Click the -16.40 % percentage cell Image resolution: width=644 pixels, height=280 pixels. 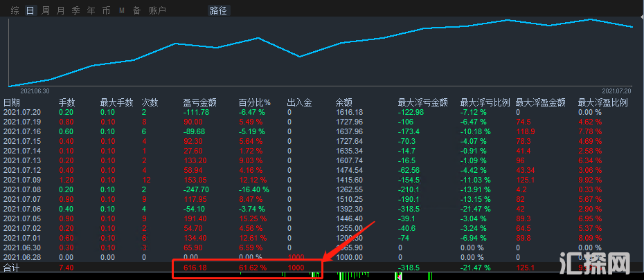[x=254, y=190]
